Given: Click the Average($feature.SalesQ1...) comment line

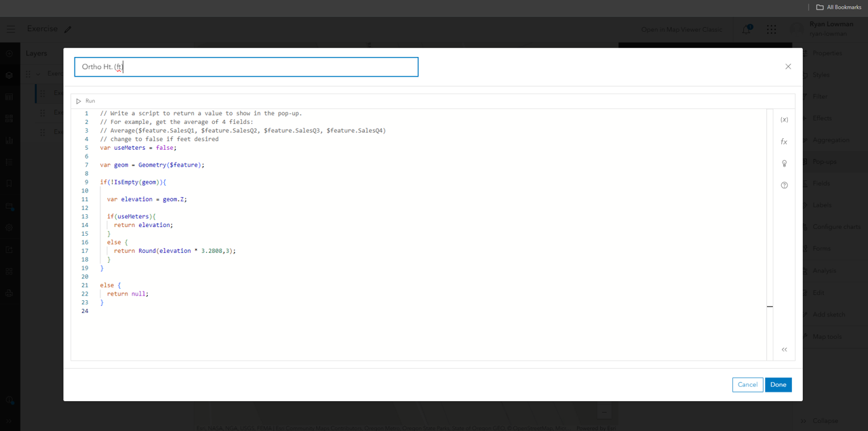Looking at the screenshot, I should coord(243,130).
